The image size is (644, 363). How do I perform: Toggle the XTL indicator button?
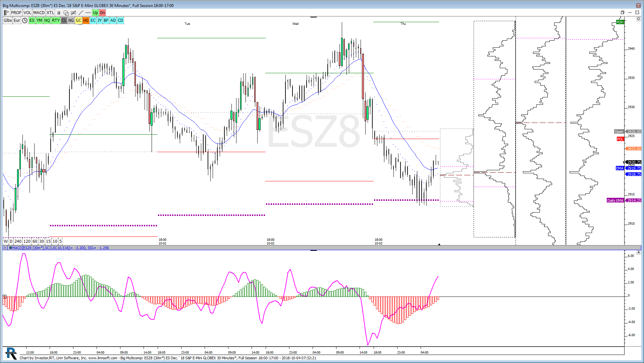pyautogui.click(x=50, y=13)
